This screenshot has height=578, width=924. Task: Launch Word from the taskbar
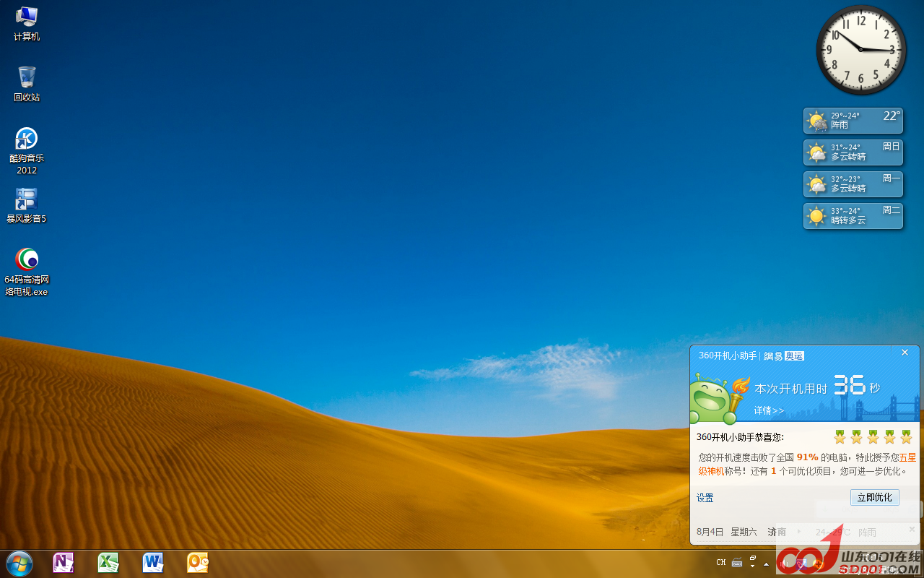point(153,562)
